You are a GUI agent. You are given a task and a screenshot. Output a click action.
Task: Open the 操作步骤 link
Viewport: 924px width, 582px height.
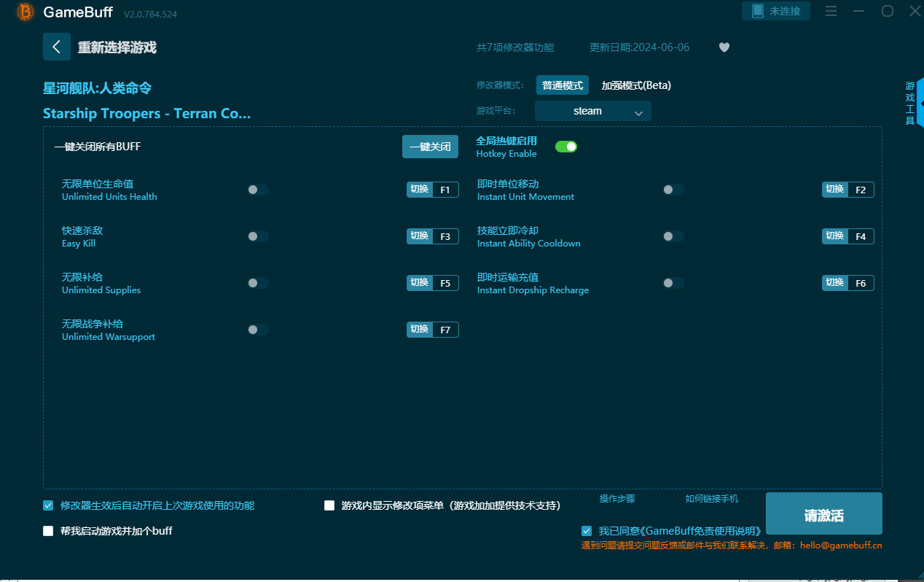(x=616, y=499)
